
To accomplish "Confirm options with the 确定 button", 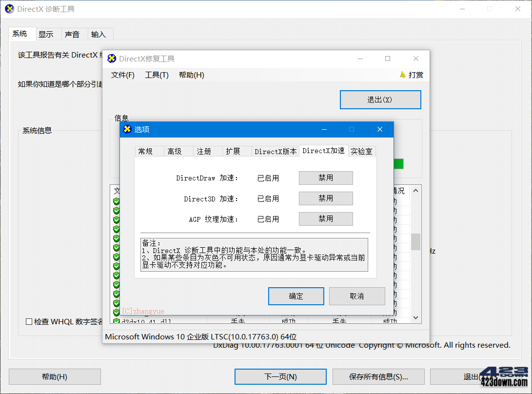I will 296,296.
